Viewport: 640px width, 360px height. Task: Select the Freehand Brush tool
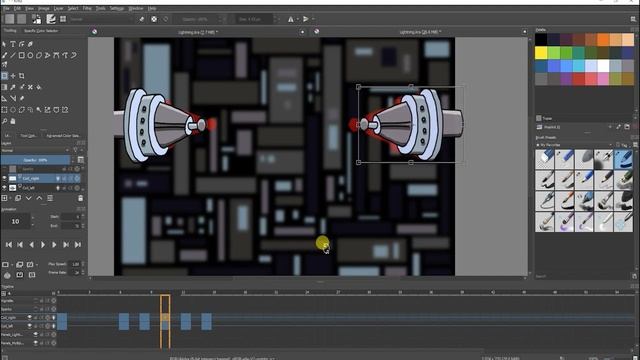(x=4, y=55)
